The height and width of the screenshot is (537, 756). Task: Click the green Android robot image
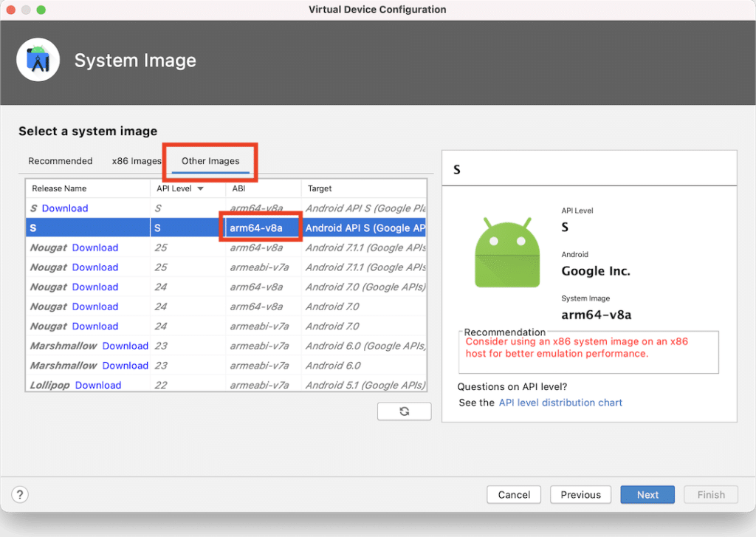507,252
